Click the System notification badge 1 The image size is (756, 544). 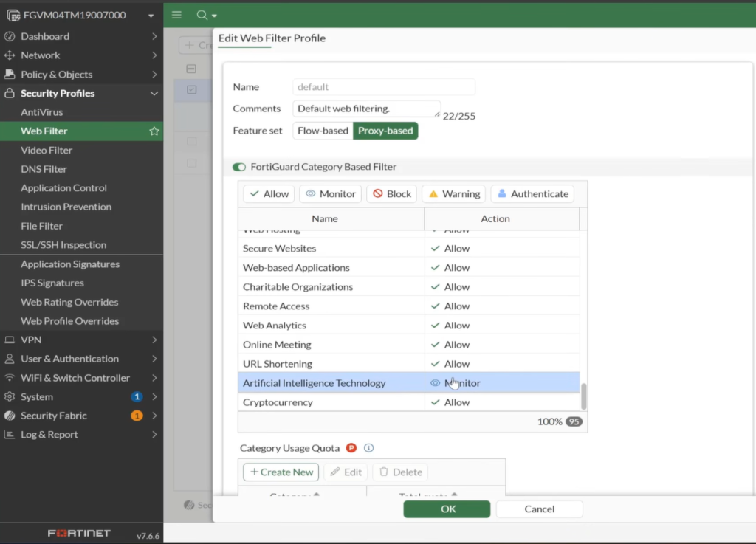pyautogui.click(x=137, y=396)
